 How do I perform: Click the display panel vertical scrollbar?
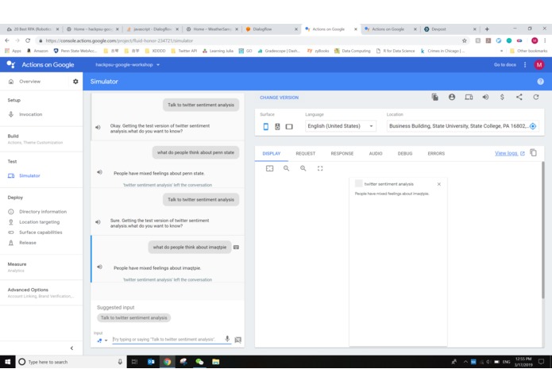[543, 230]
